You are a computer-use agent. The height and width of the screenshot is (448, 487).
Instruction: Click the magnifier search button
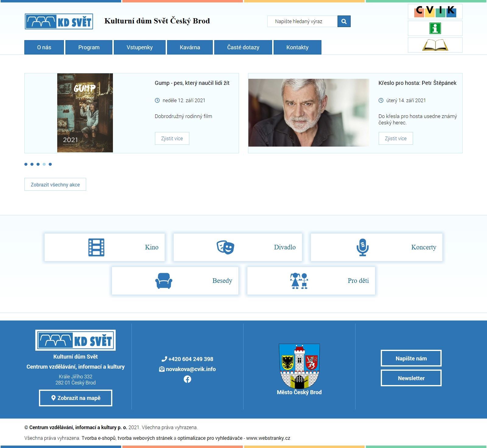344,21
